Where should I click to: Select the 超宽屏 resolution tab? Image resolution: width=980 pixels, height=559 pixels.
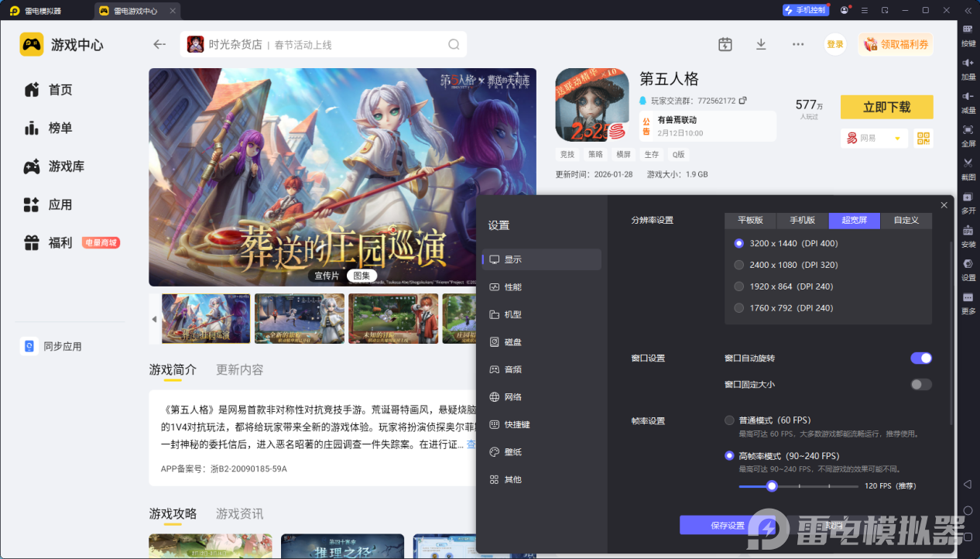[x=855, y=220]
